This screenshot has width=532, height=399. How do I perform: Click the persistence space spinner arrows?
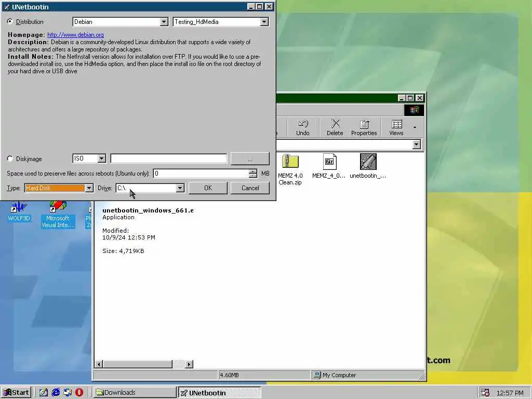253,174
